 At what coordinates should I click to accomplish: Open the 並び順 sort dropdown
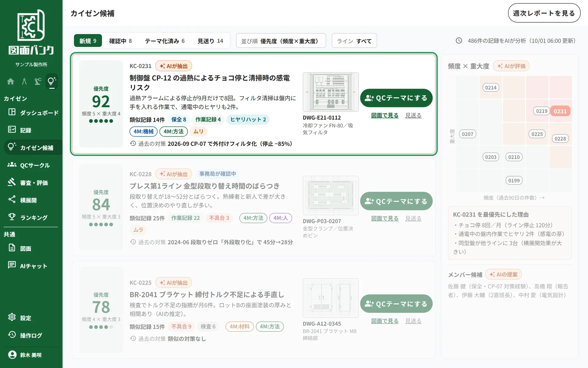(x=281, y=41)
